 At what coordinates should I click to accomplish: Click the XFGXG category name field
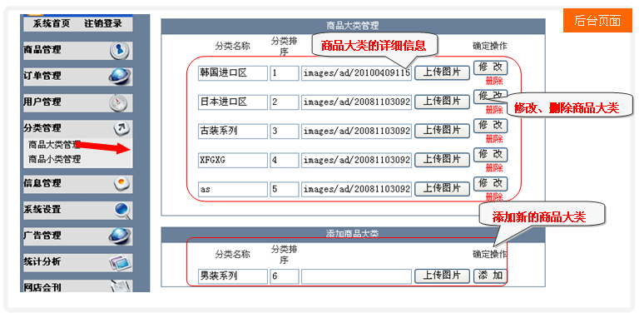[232, 160]
